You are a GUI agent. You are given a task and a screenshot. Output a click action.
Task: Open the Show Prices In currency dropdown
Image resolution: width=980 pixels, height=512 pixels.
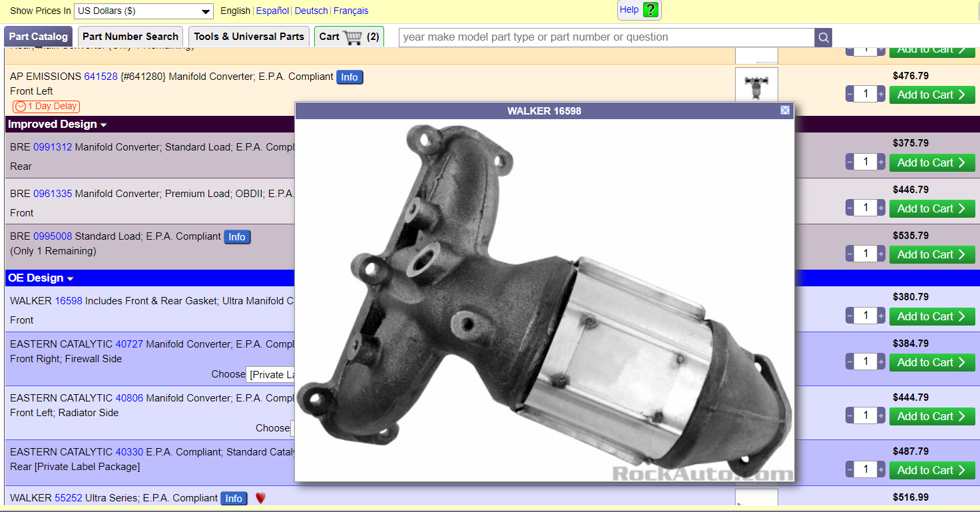144,11
